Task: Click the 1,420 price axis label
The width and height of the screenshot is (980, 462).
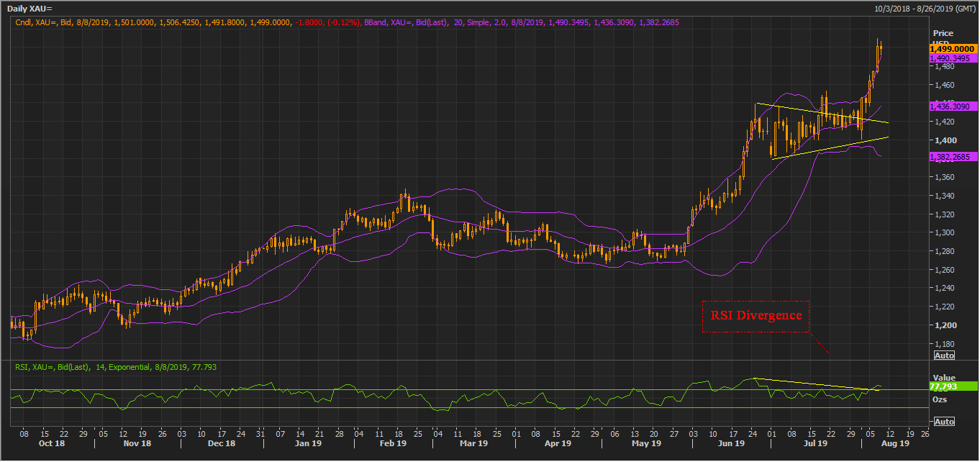Action: tap(944, 122)
